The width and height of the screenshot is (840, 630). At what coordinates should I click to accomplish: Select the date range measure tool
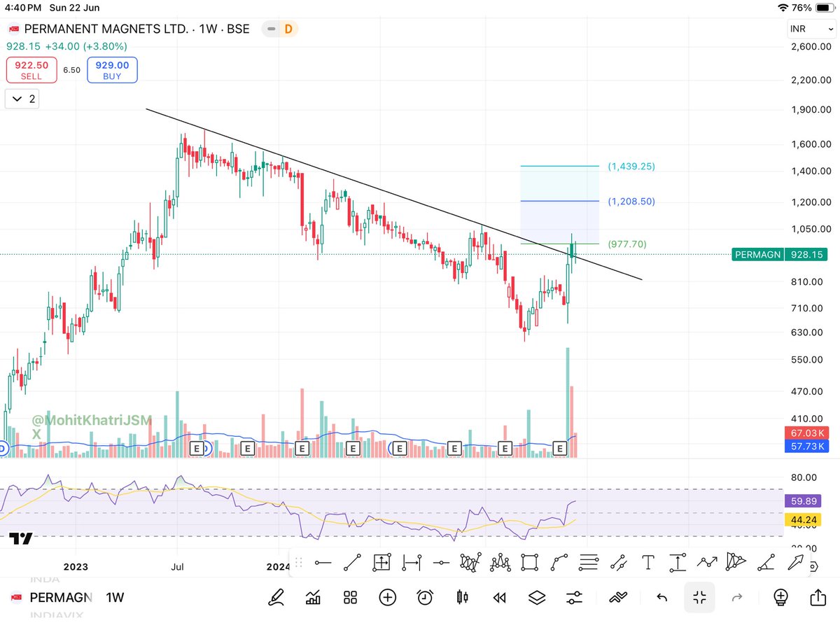(x=411, y=562)
